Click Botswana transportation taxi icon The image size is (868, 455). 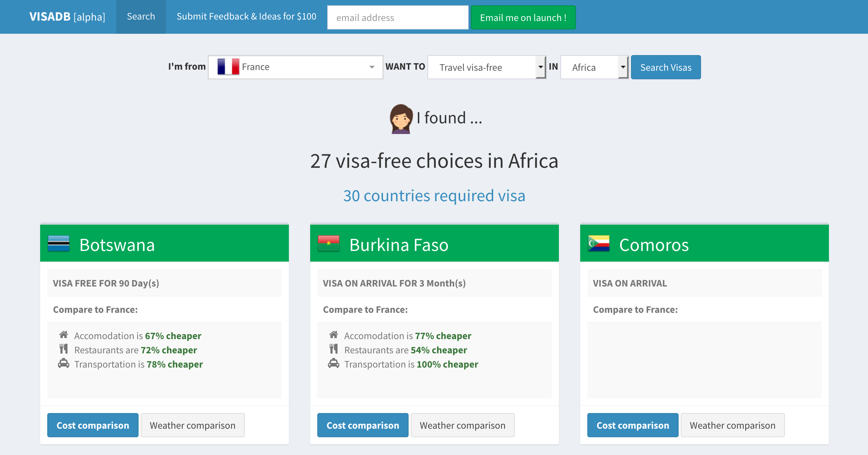coord(64,364)
